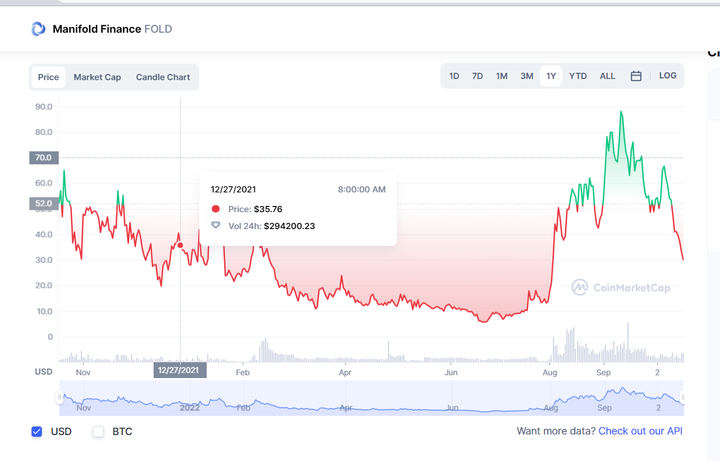
Task: Select the 1D time range
Action: 454,76
